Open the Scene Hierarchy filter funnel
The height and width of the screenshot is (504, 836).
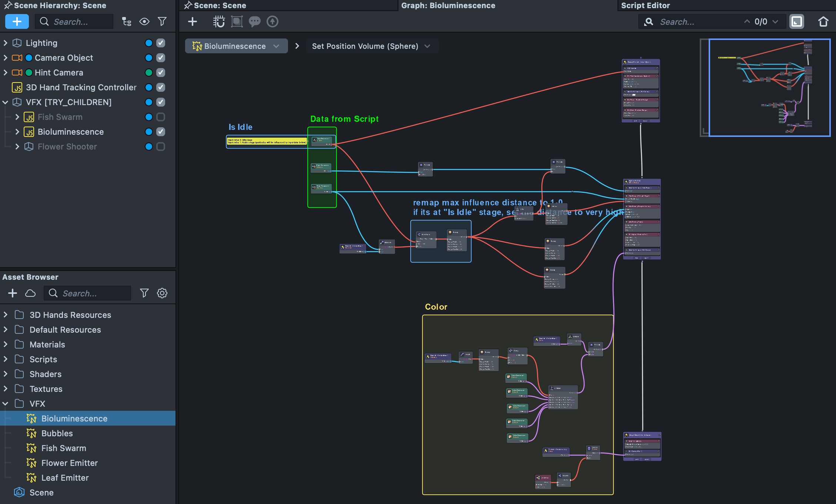click(162, 21)
